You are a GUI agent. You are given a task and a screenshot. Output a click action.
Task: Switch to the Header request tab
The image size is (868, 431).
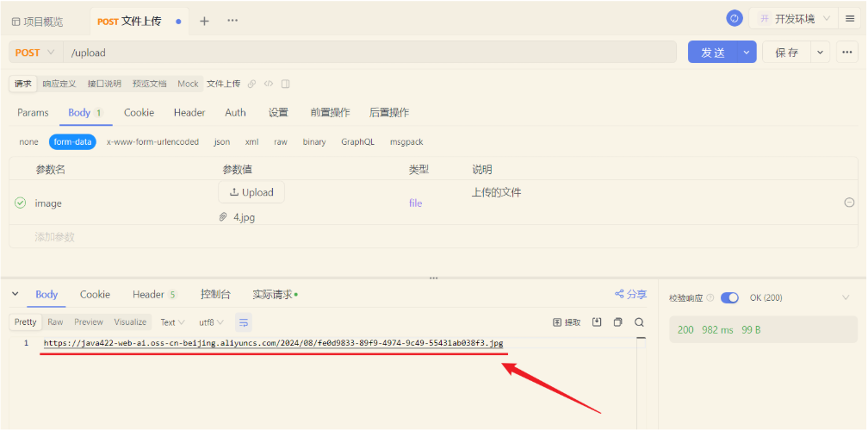click(189, 113)
